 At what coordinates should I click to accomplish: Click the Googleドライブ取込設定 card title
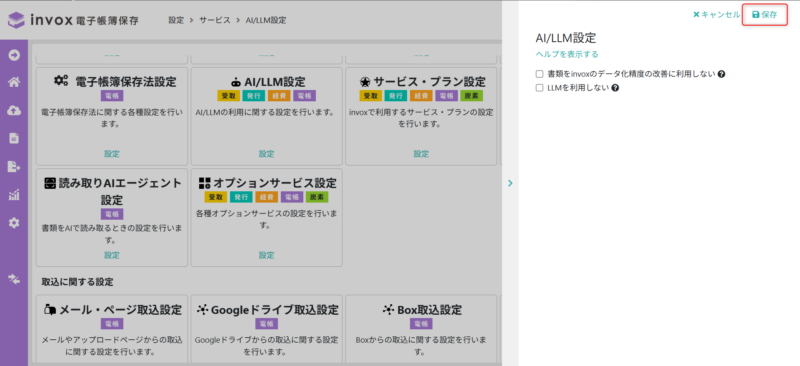click(274, 310)
